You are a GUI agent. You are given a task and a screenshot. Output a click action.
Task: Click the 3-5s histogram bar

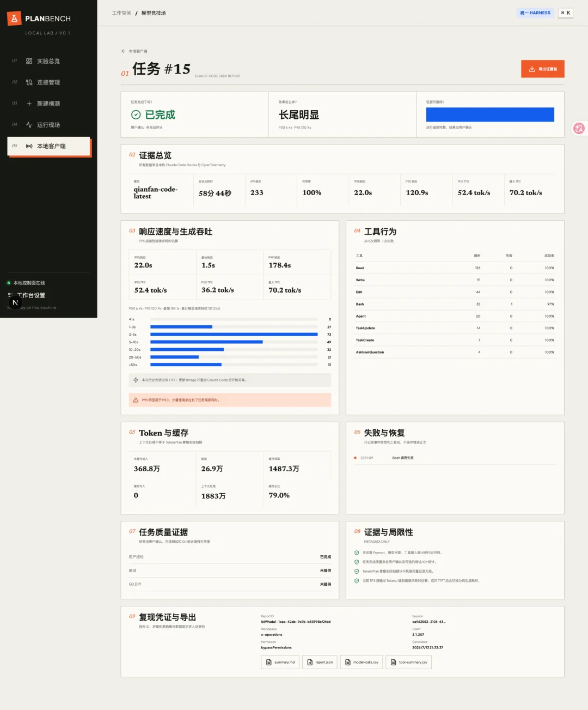[x=234, y=335]
